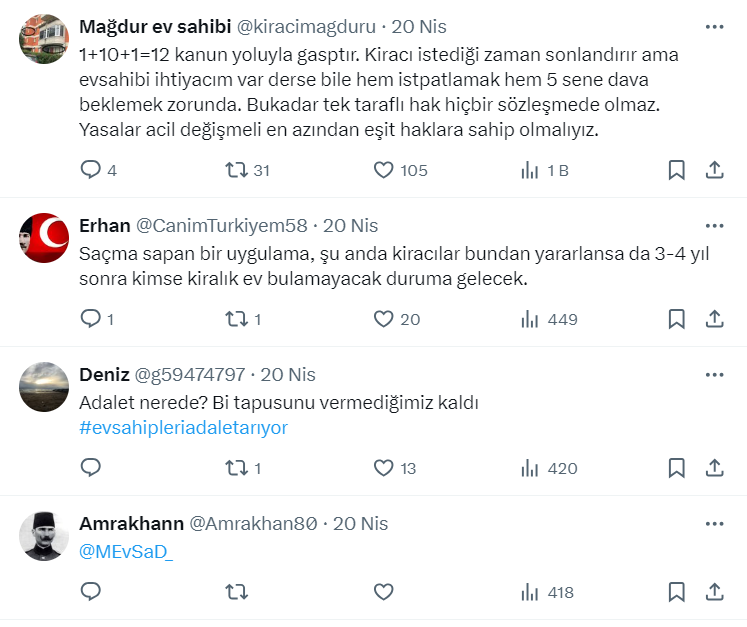Screen dimensions: 747x627
Task: Reply to Erhan's tweet
Action: [91, 319]
